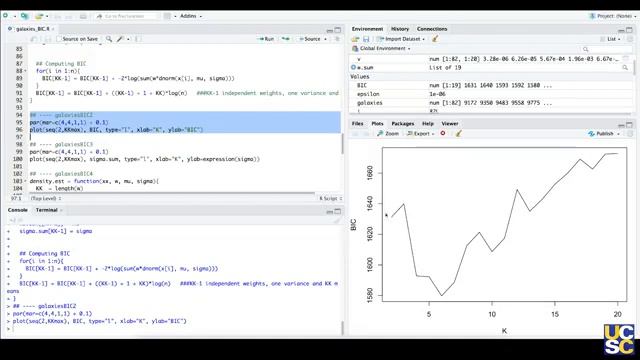
Task: Inspect m.sum with its magnifier icon
Action: 625,67
